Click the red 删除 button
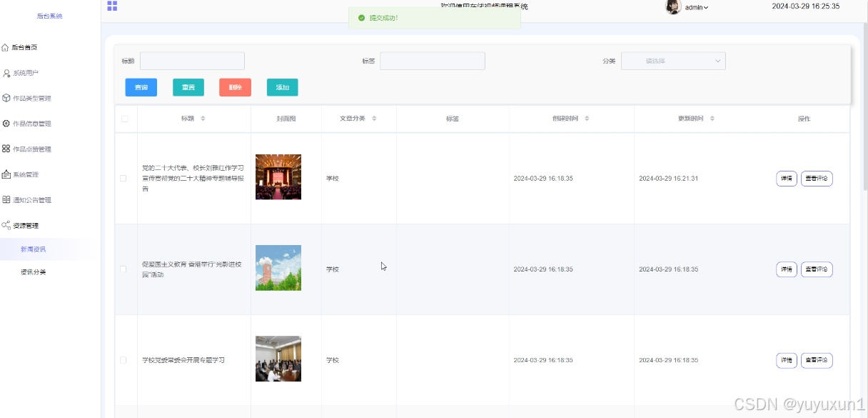This screenshot has width=868, height=418. tap(236, 87)
